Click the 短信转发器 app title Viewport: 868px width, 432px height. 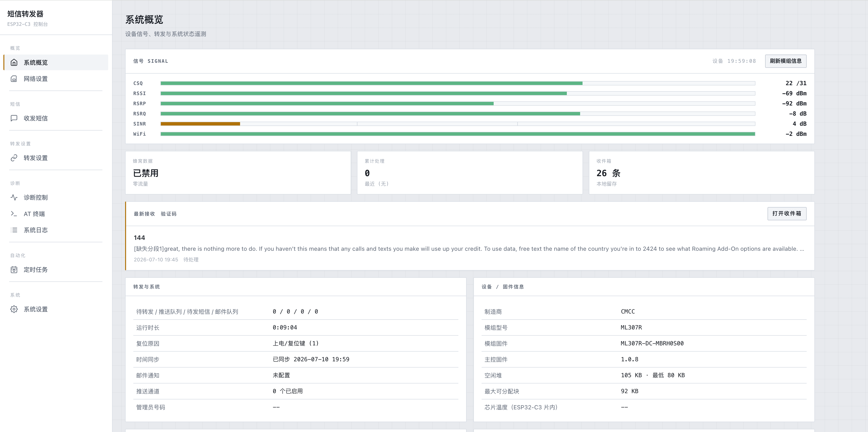point(25,14)
